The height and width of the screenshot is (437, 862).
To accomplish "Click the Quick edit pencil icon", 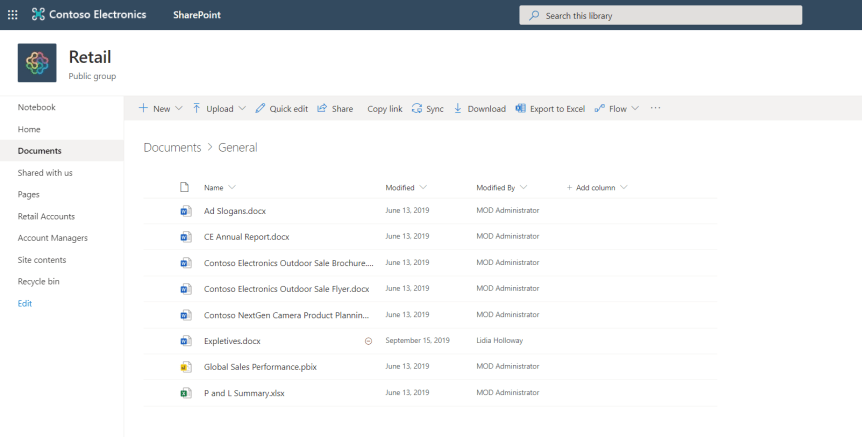I will (x=260, y=109).
